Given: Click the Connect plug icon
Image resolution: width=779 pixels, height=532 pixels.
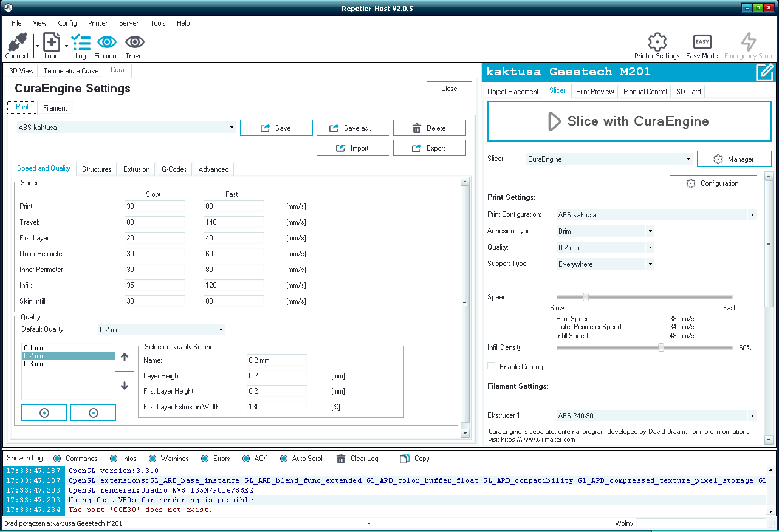Looking at the screenshot, I should pos(17,42).
